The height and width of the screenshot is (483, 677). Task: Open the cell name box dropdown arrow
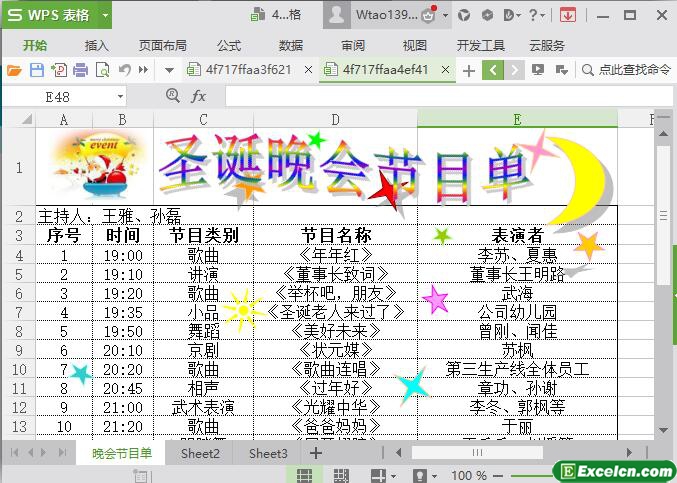(120, 96)
